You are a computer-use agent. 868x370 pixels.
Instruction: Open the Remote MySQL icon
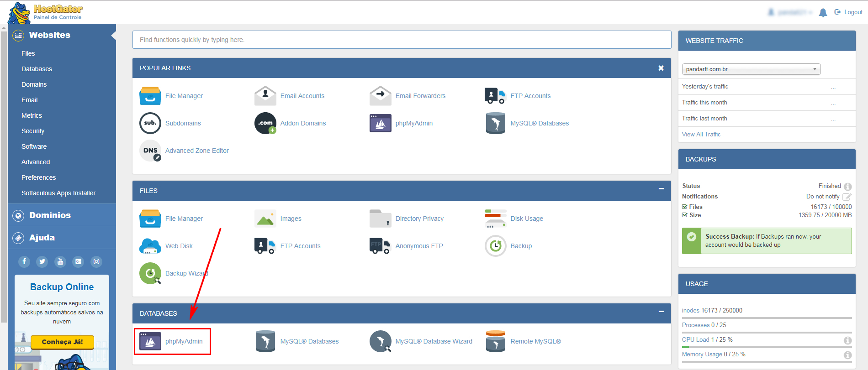(496, 341)
